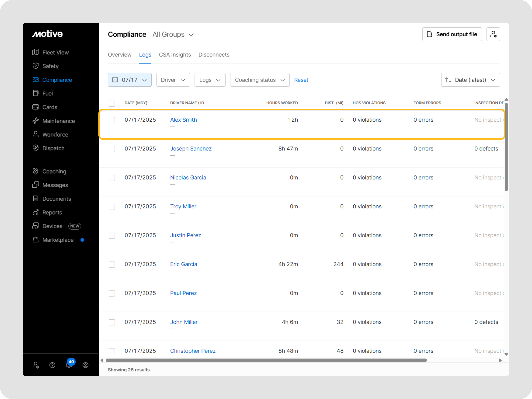Open Fleet View map icon in sidebar
Image resolution: width=532 pixels, height=399 pixels.
click(36, 52)
